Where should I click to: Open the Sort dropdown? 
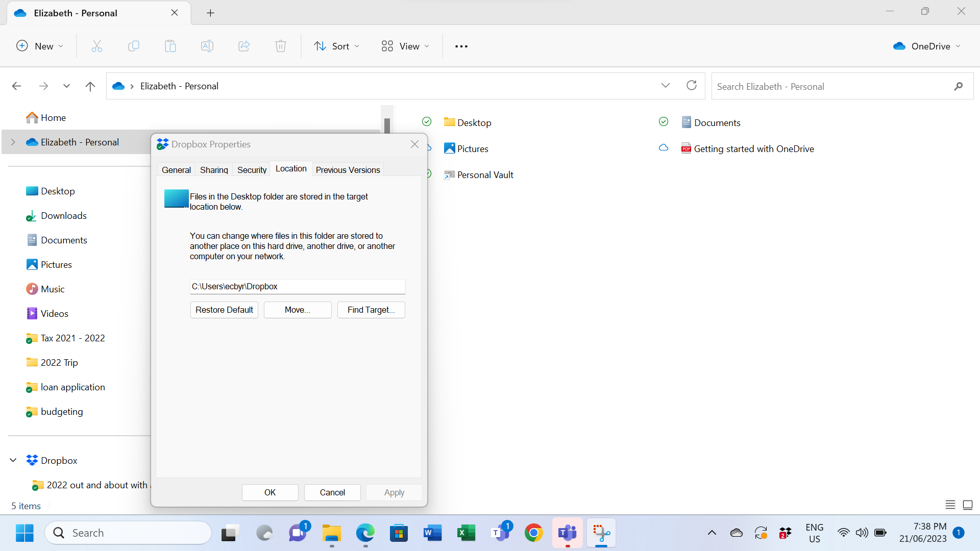tap(337, 46)
